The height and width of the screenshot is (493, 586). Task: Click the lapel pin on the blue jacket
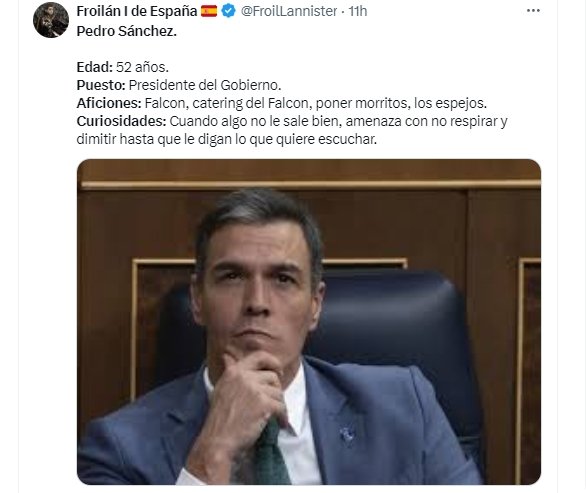tap(348, 435)
